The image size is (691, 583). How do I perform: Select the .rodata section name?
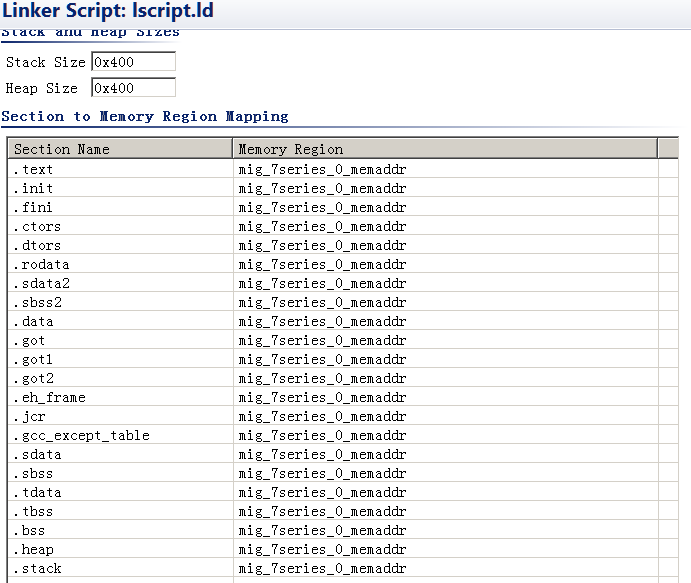[41, 264]
